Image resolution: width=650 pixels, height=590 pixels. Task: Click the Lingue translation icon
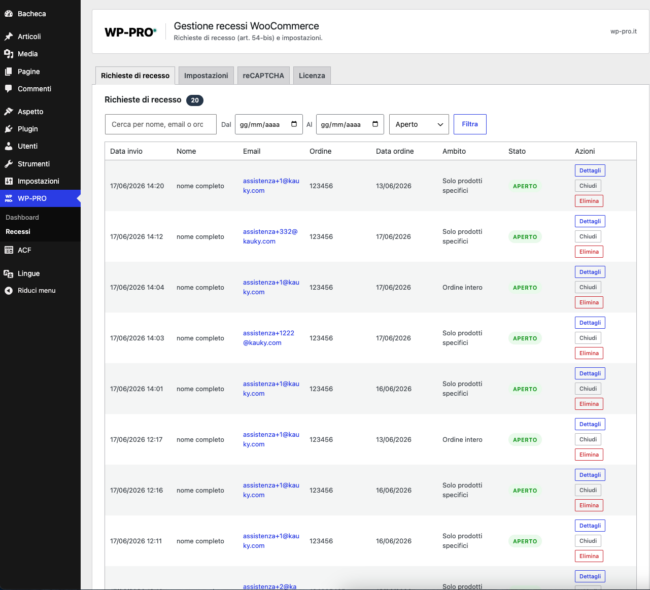pos(8,274)
